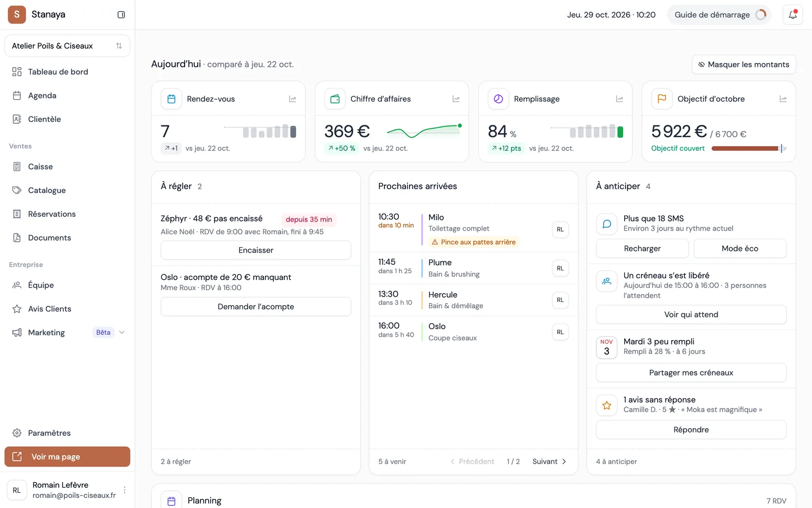Open Rendez-vous card chart icon
The image size is (812, 508).
tap(293, 99)
